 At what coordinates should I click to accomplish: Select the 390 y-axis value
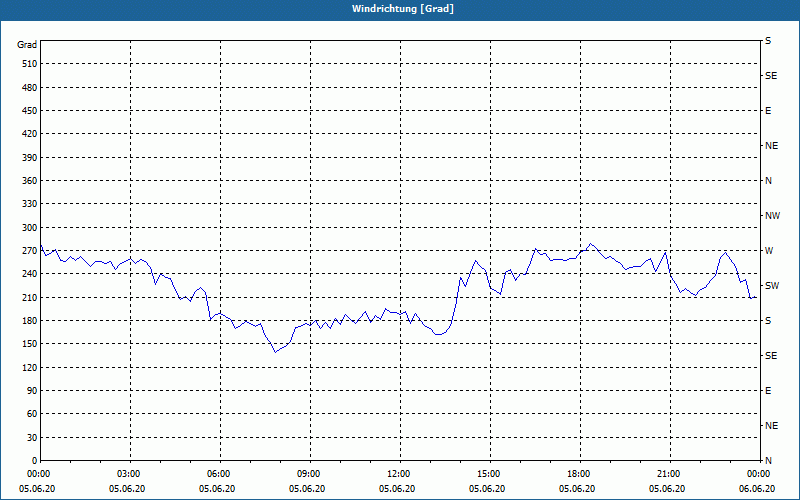[29, 158]
